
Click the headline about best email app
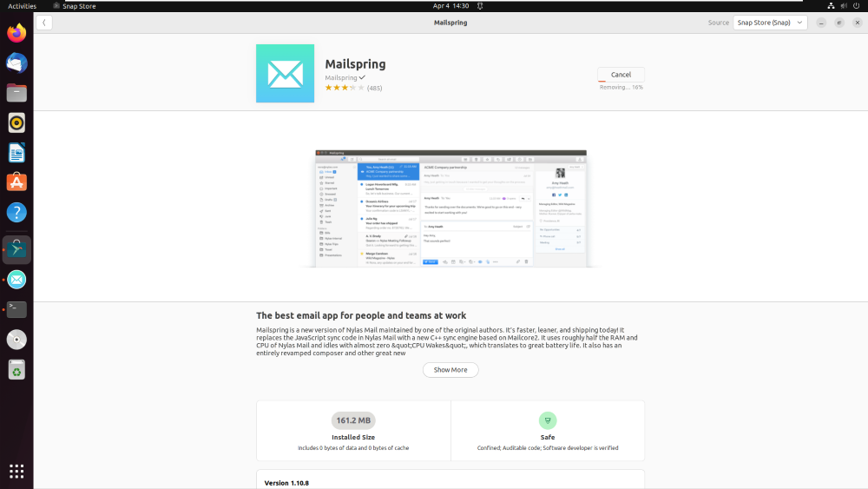click(x=361, y=315)
